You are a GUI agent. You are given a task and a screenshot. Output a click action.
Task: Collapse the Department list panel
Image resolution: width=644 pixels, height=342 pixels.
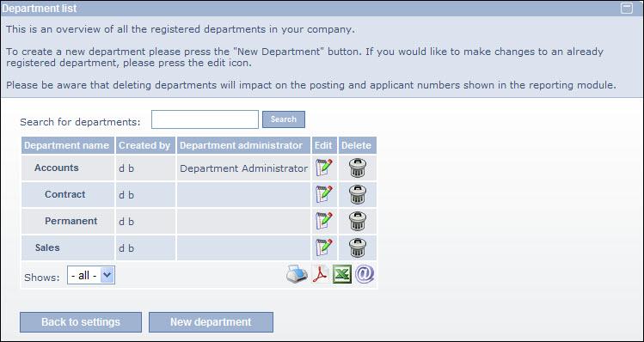[x=627, y=9]
